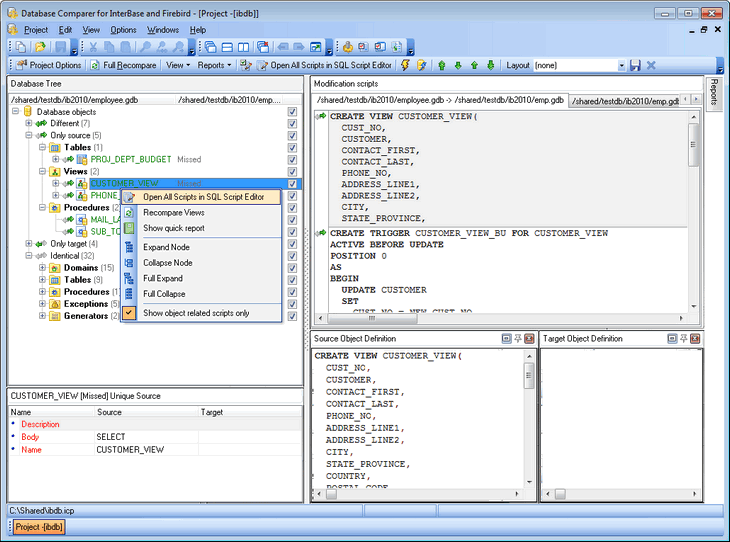
Task: Open the Layout combo box
Action: pyautogui.click(x=622, y=66)
